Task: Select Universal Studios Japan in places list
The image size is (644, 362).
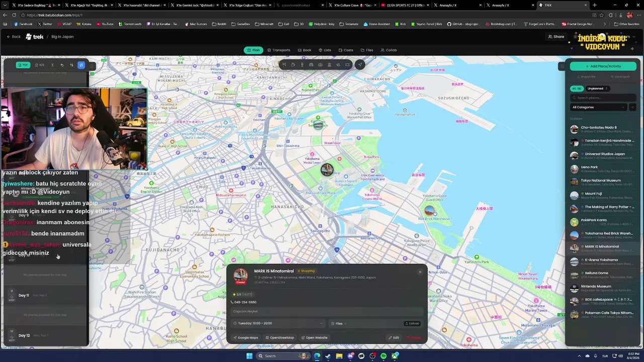Action: 603,156
